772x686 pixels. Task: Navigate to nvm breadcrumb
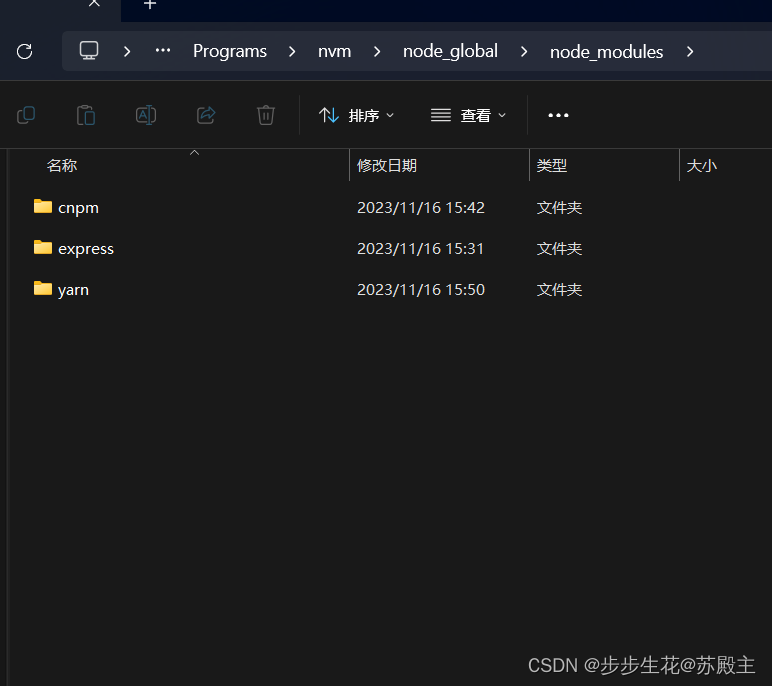(334, 51)
